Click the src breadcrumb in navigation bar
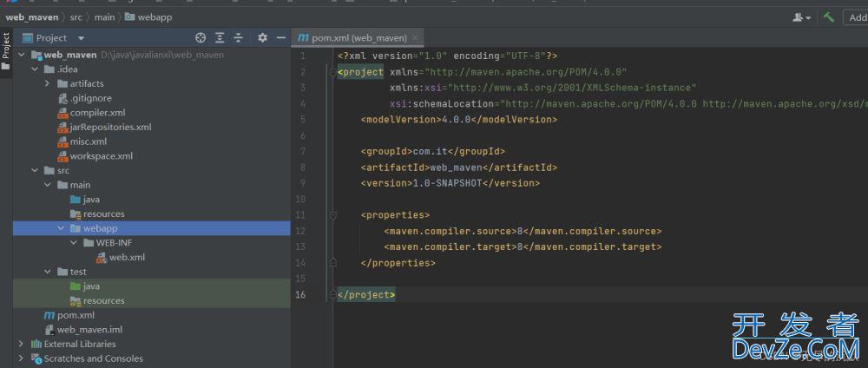The width and height of the screenshot is (868, 368). click(76, 17)
